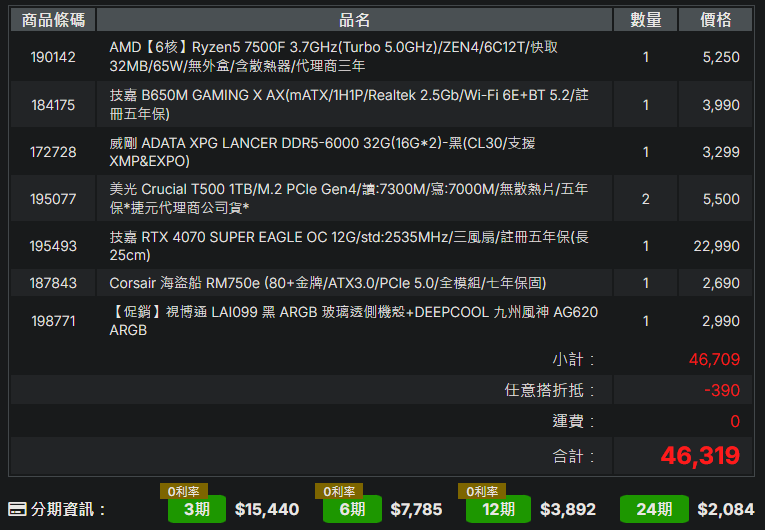Click the price 5,500
Viewport: 765px width, 530px height.
coord(721,199)
